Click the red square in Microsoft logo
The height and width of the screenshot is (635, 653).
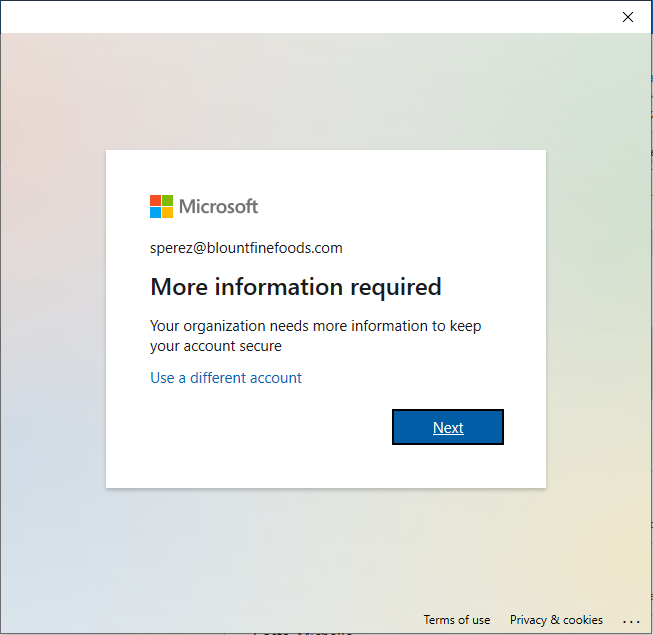[x=155, y=201]
